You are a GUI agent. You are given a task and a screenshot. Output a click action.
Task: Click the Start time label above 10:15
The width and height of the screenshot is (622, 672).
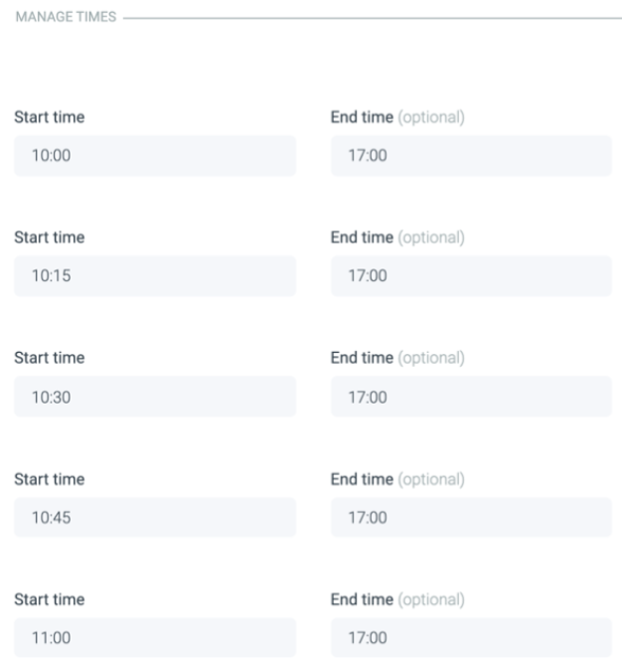pos(49,238)
